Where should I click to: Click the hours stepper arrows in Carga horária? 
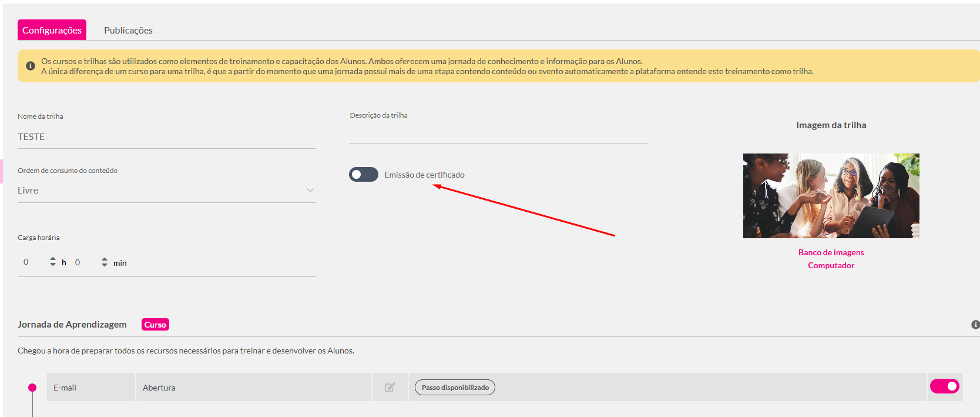pyautogui.click(x=53, y=262)
